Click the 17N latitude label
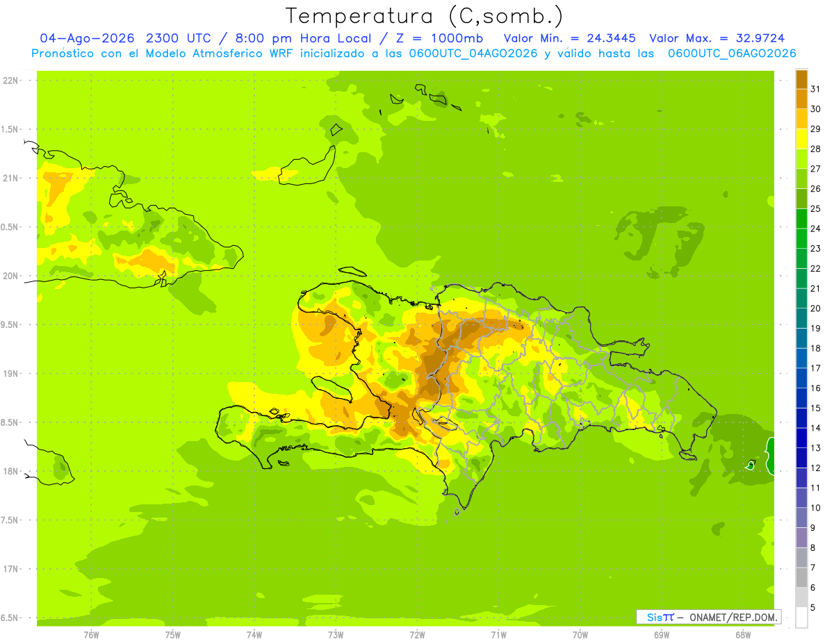Screen dimensions: 834x644 tap(10, 569)
